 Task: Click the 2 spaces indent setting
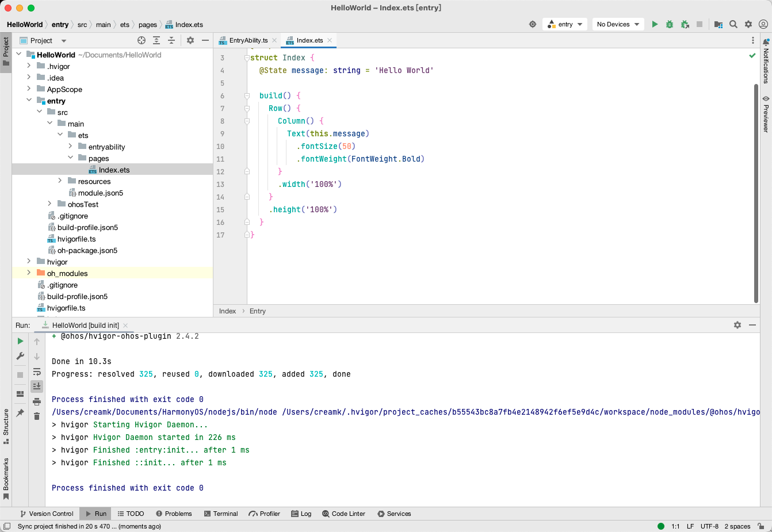(x=737, y=526)
